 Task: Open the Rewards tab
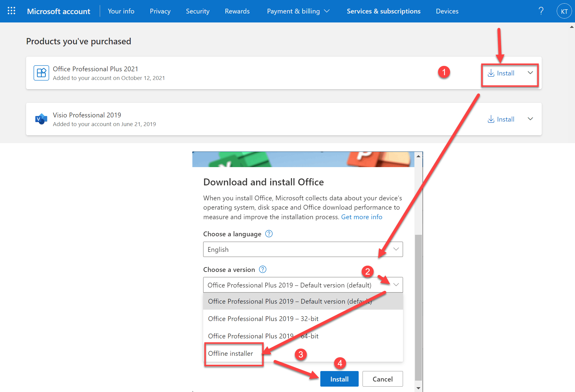pyautogui.click(x=237, y=11)
